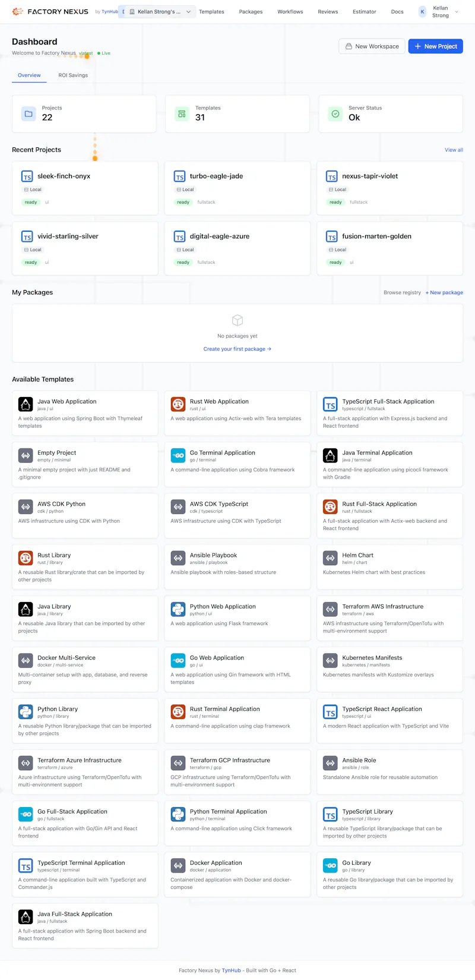The height and width of the screenshot is (980, 475).
Task: Click the Go Library template icon
Action: coord(330,866)
